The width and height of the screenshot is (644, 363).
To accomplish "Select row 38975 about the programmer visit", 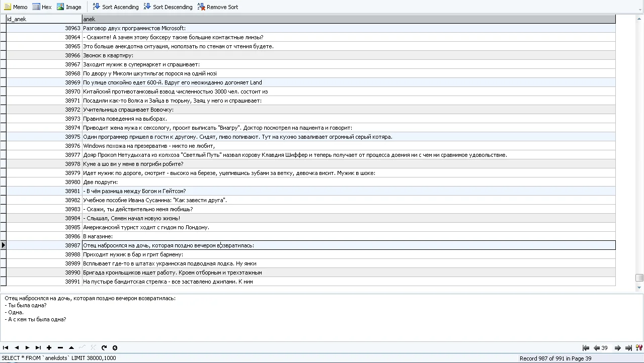I will 201,136.
